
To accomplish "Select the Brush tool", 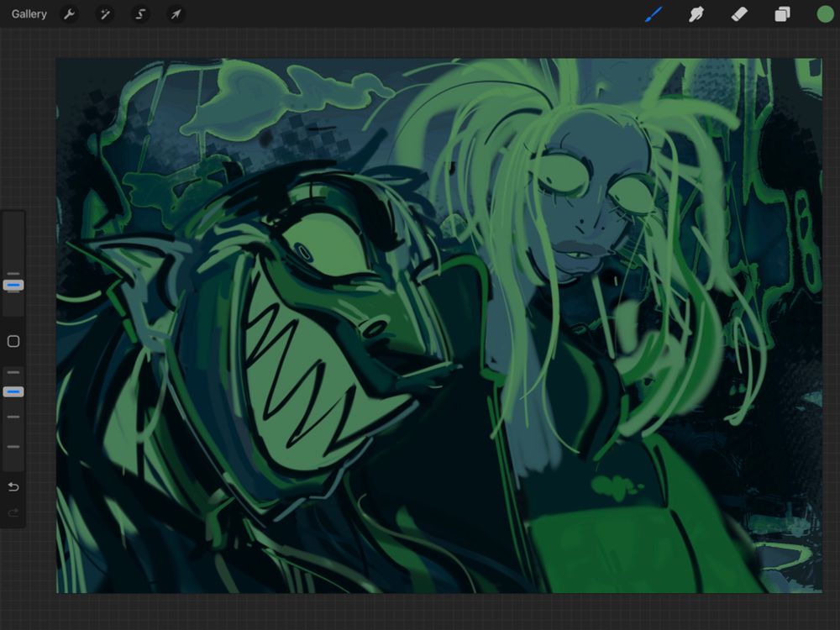I will 654,14.
